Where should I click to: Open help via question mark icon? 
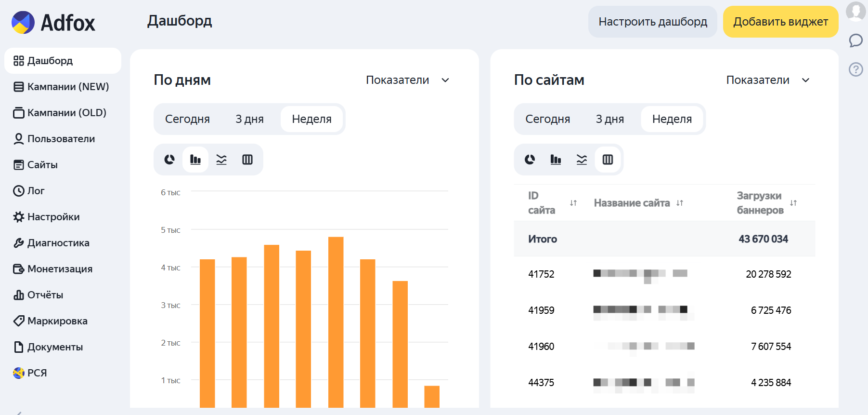(x=855, y=69)
